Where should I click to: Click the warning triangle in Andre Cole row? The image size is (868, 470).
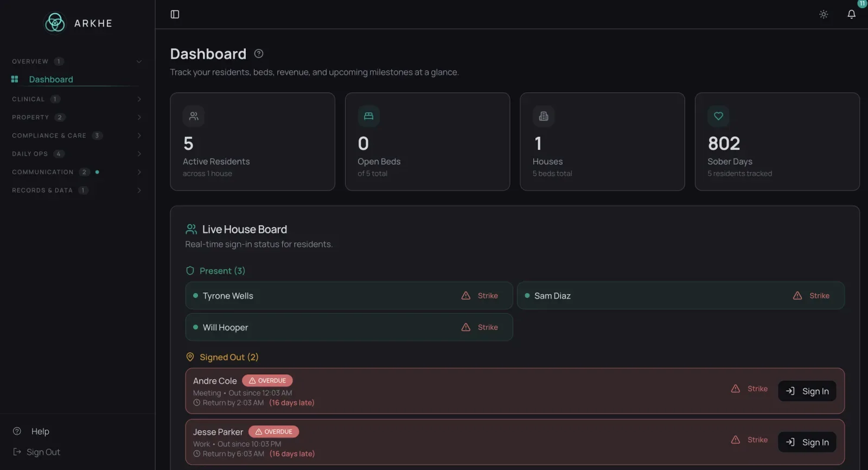click(735, 389)
